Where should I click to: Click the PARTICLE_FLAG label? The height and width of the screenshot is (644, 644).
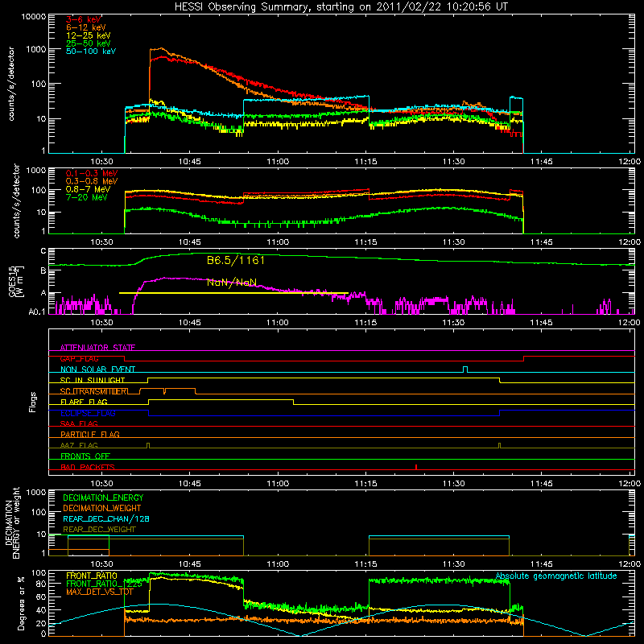(90, 434)
